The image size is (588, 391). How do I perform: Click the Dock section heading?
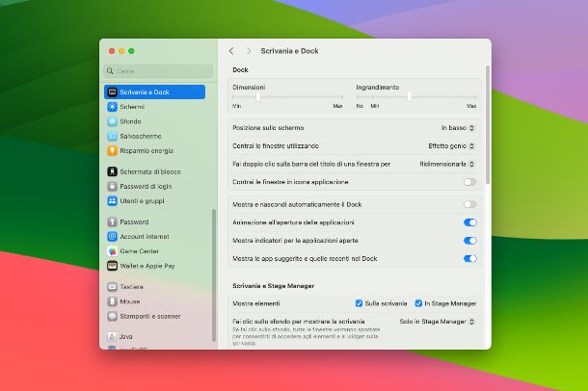[240, 69]
